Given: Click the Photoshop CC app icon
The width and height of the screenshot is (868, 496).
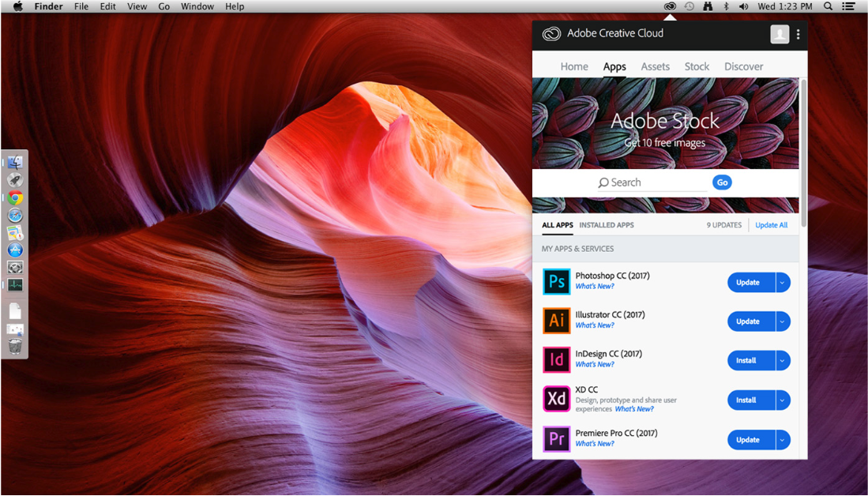Looking at the screenshot, I should 556,282.
